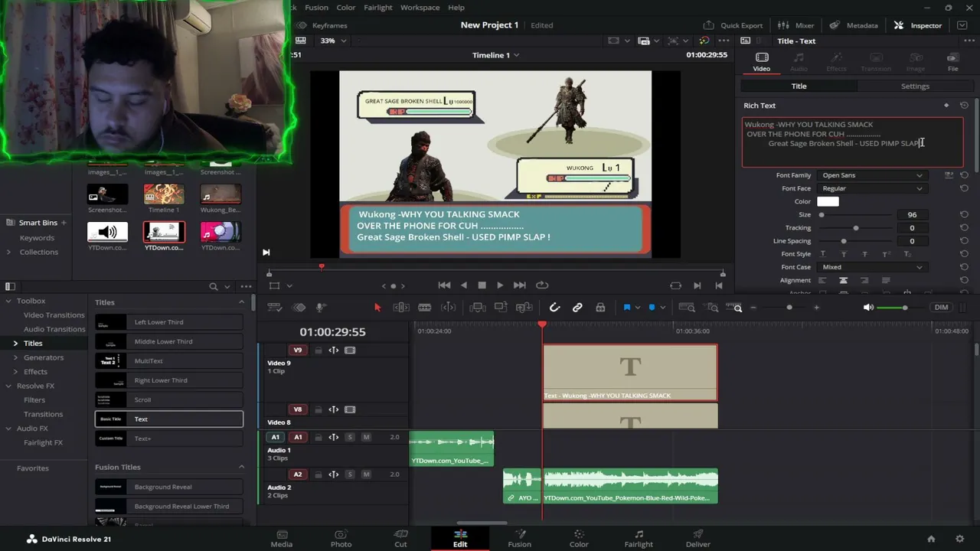Toggle timeline Snapping

554,308
